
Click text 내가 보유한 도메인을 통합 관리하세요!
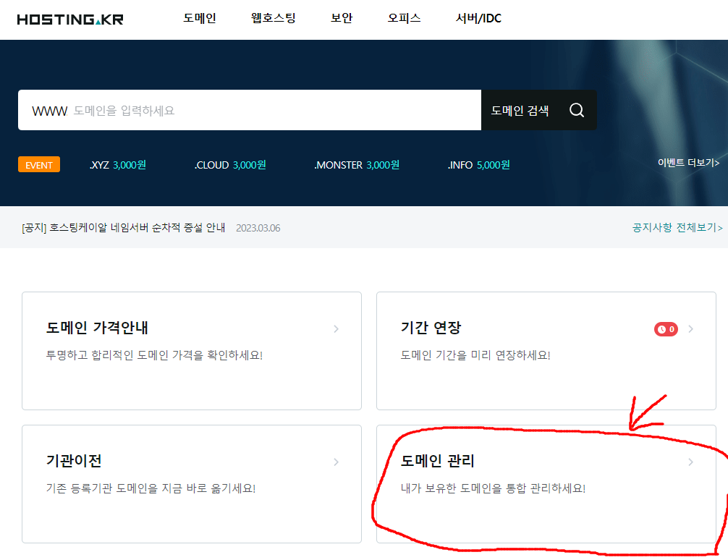pos(493,488)
